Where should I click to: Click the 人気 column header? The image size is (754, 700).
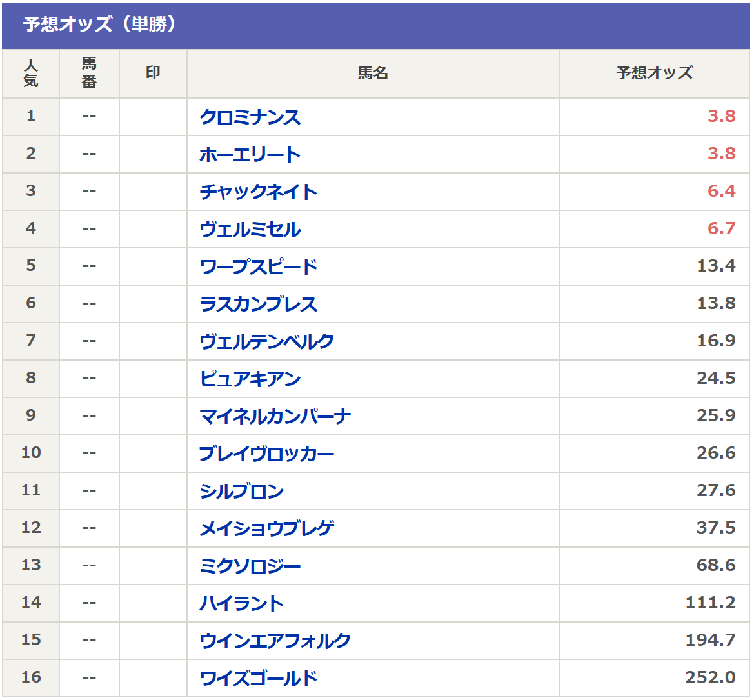pos(31,73)
